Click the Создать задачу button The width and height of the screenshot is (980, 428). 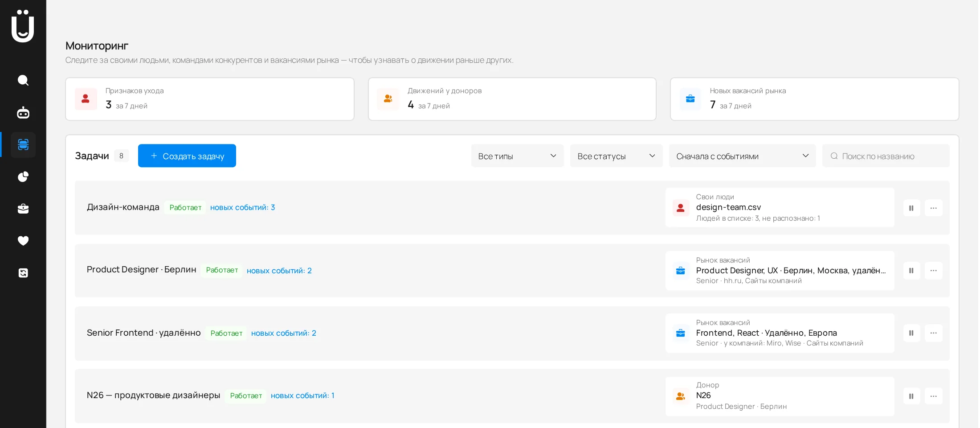pos(187,156)
